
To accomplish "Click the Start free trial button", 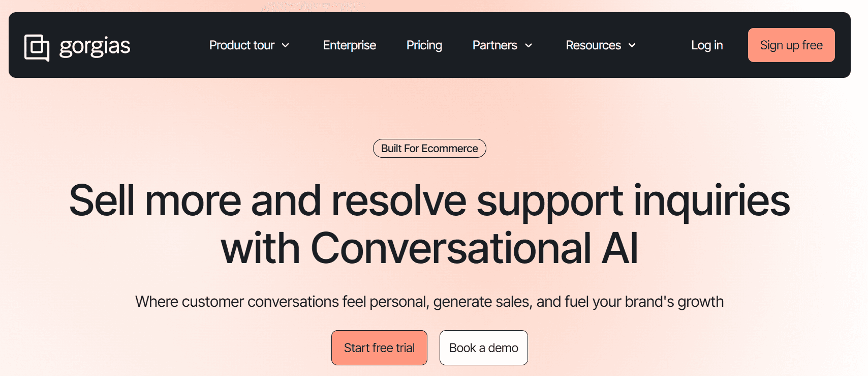I will 379,348.
